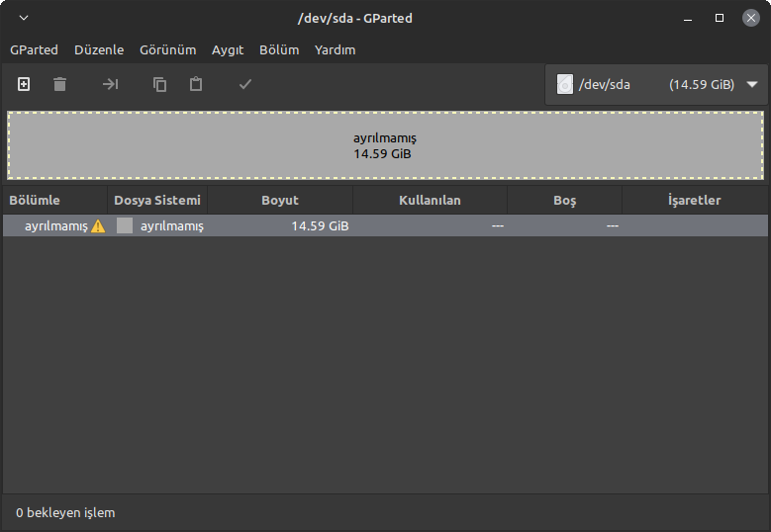Screen dimensions: 771x532
Task: Click the Boş column header
Action: pos(564,200)
